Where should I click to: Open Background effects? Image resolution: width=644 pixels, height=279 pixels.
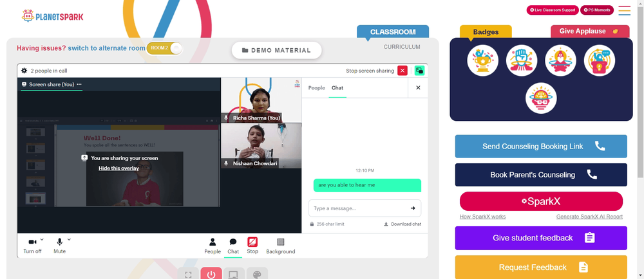point(281,246)
